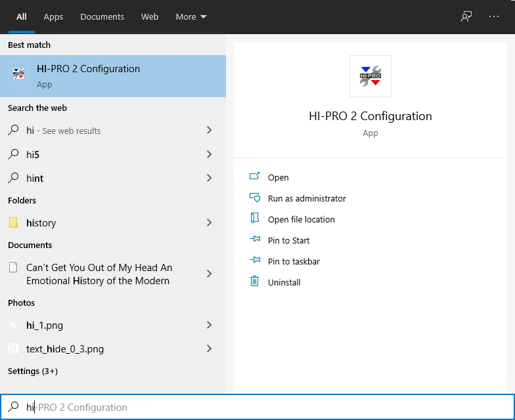Click the HI-PRO 2 Configuration title in preview
Screen dimensions: 515x420
(370, 116)
